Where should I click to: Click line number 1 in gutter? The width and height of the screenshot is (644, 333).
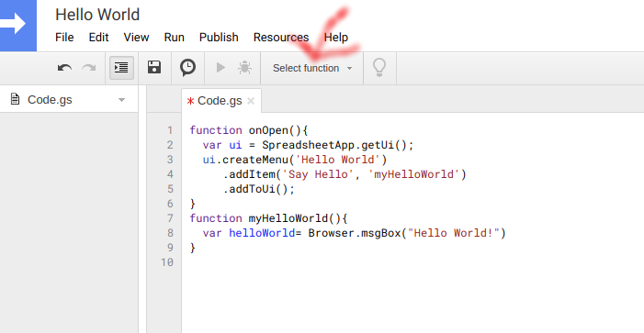tap(170, 130)
